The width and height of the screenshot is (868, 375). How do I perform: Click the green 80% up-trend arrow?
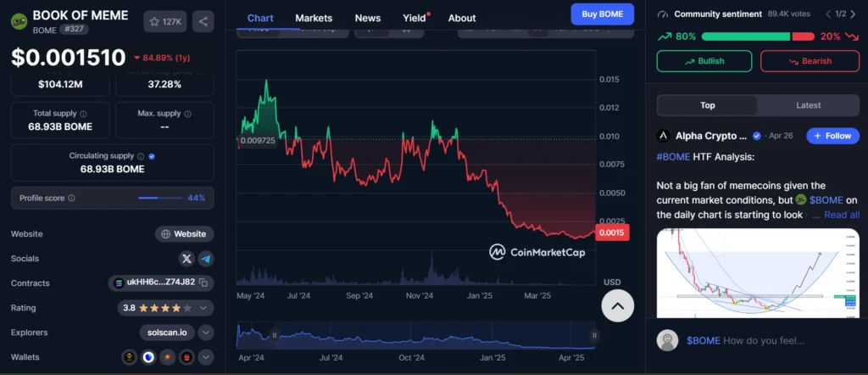664,36
